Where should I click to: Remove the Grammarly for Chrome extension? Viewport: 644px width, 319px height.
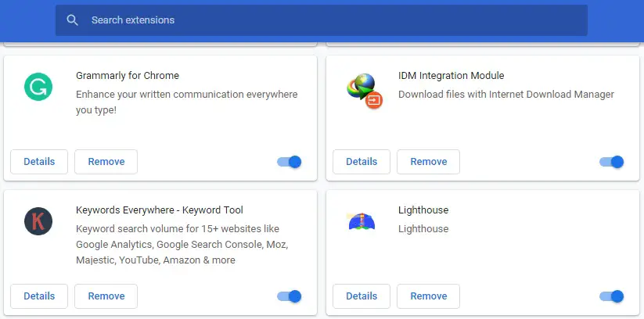tap(106, 162)
